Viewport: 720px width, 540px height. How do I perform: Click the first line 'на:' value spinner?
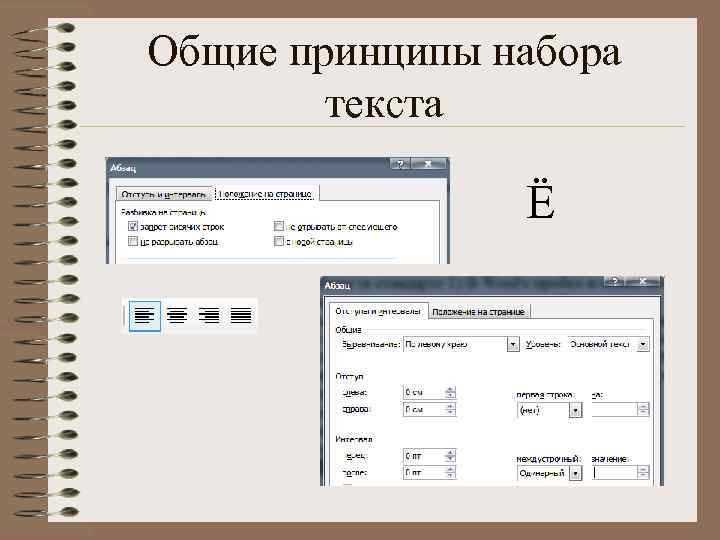[x=643, y=410]
